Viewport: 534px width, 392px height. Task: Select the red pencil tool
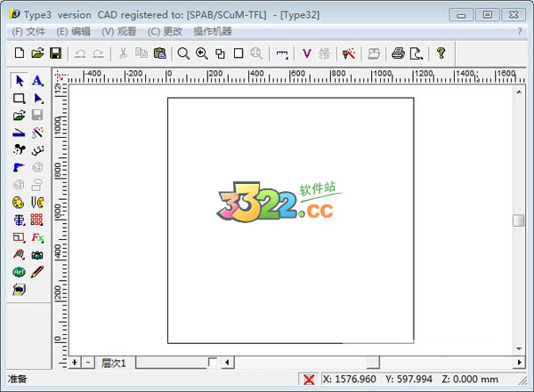pyautogui.click(x=37, y=272)
